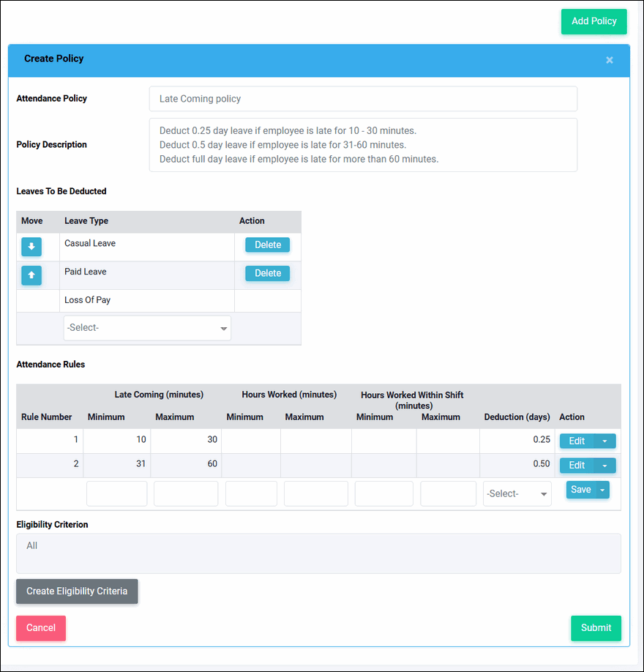The height and width of the screenshot is (672, 644).
Task: Delete the Casual Leave row
Action: 267,245
